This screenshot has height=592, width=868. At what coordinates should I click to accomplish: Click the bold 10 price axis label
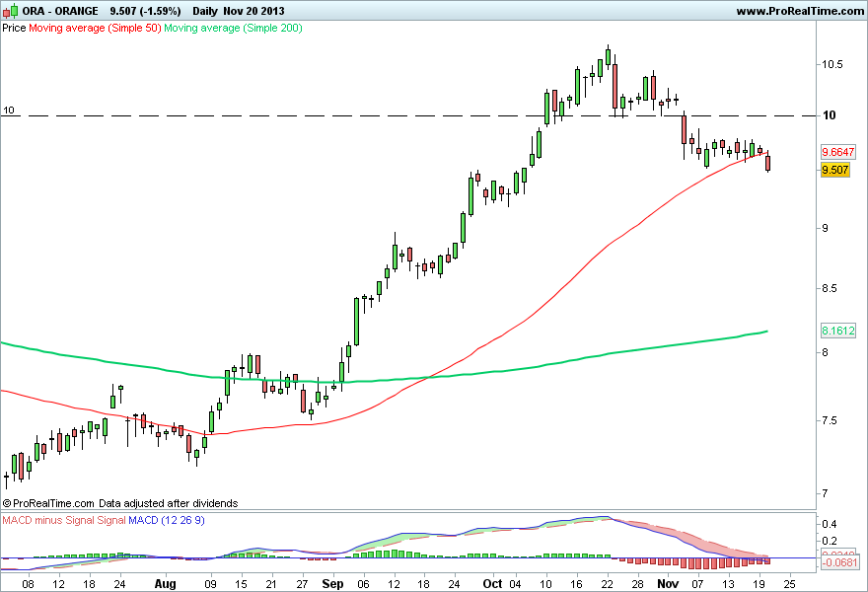pyautogui.click(x=829, y=115)
